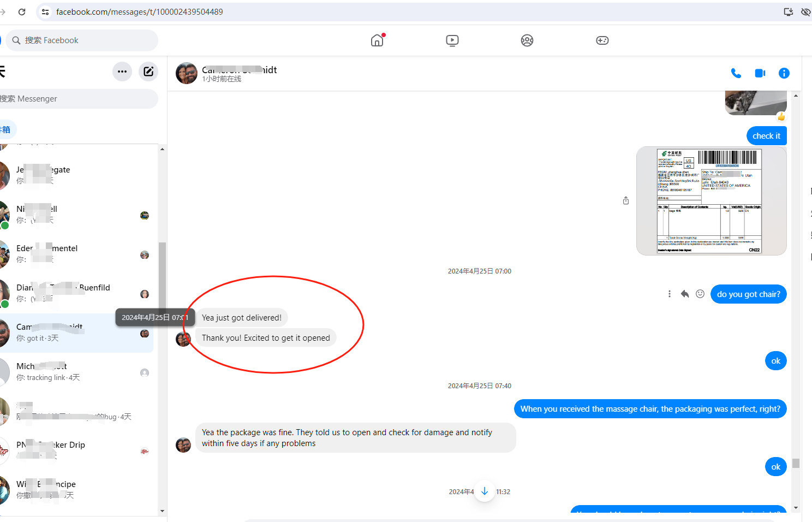Open more options for 'do you got chair?' message
The width and height of the screenshot is (812, 522).
point(670,294)
